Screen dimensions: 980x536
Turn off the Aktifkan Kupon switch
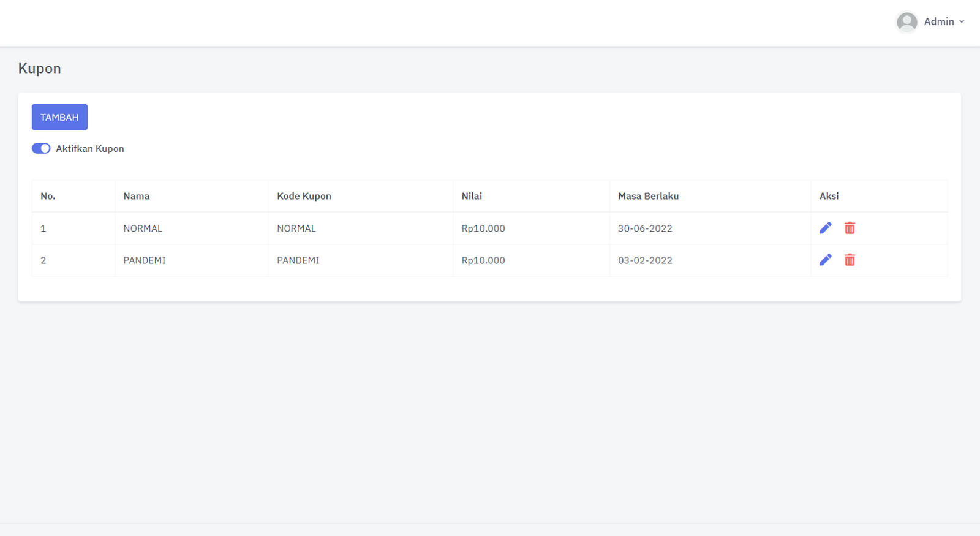(41, 148)
